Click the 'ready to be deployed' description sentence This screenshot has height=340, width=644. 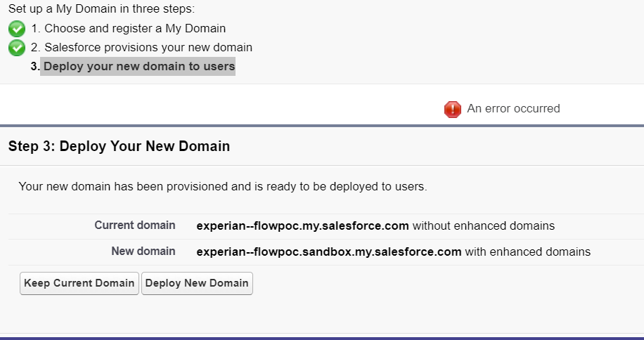[222, 187]
